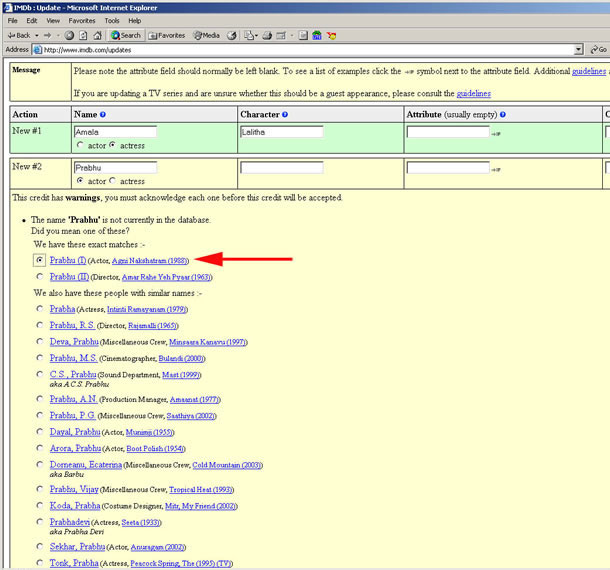Viewport: 610px width, 570px height.
Task: Click the help icon next to Character
Action: [x=285, y=114]
